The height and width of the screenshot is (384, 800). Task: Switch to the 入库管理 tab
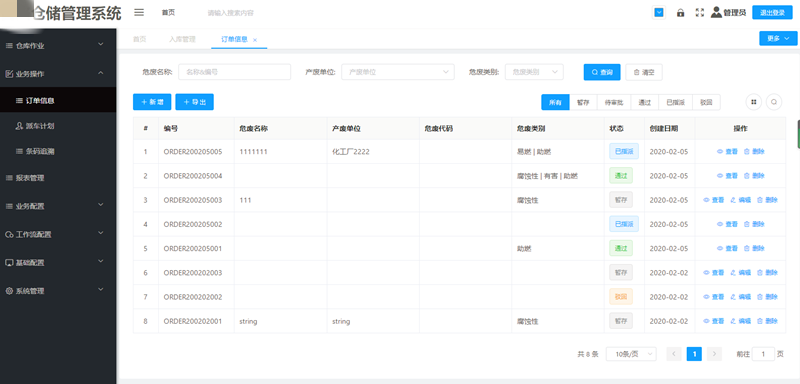[182, 39]
